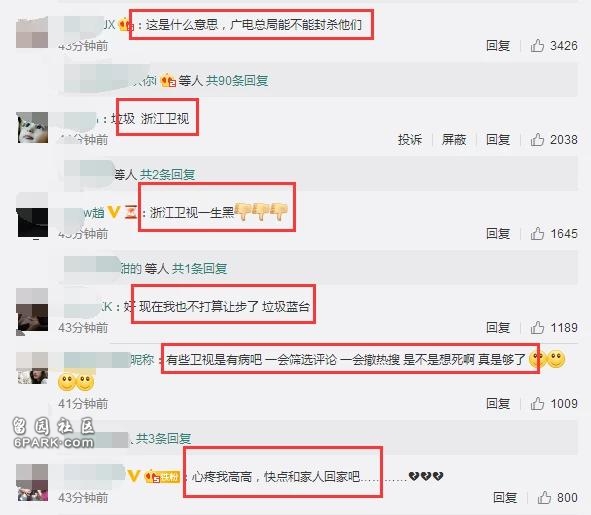The height and width of the screenshot is (515, 591).
Task: Click thumbs-up on the 2038-like comment
Action: (537, 139)
